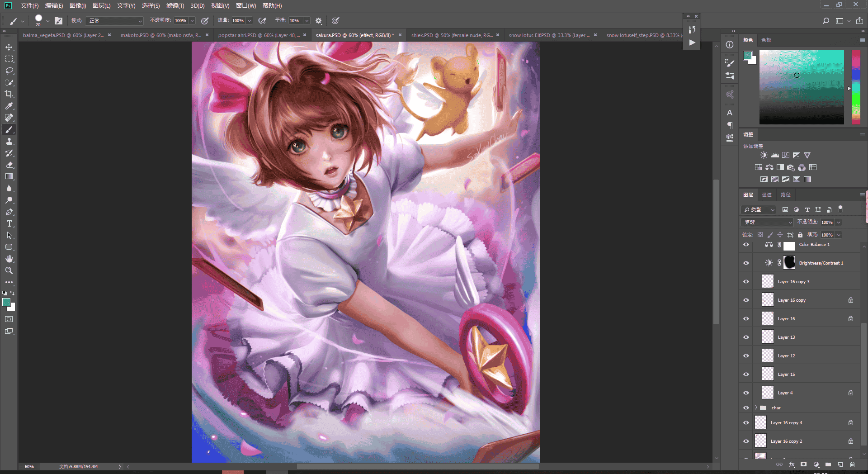Click the Add layer mask icon

(x=803, y=465)
